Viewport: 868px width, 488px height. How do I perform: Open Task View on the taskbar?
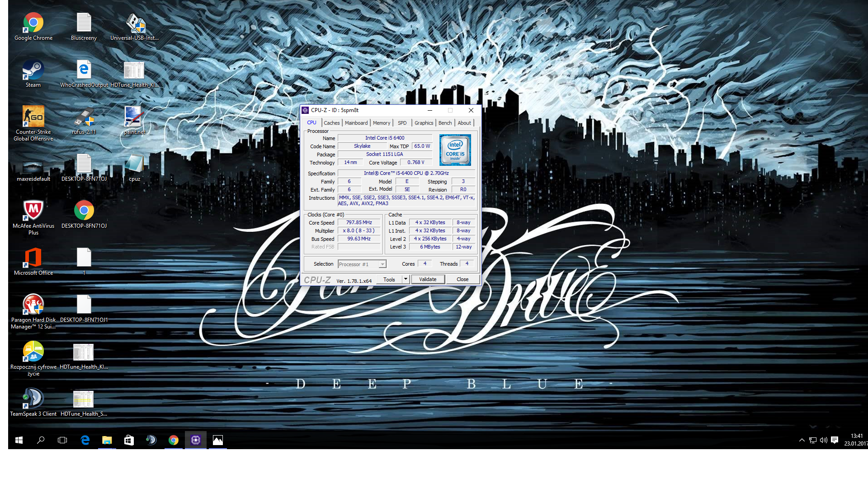(x=62, y=440)
